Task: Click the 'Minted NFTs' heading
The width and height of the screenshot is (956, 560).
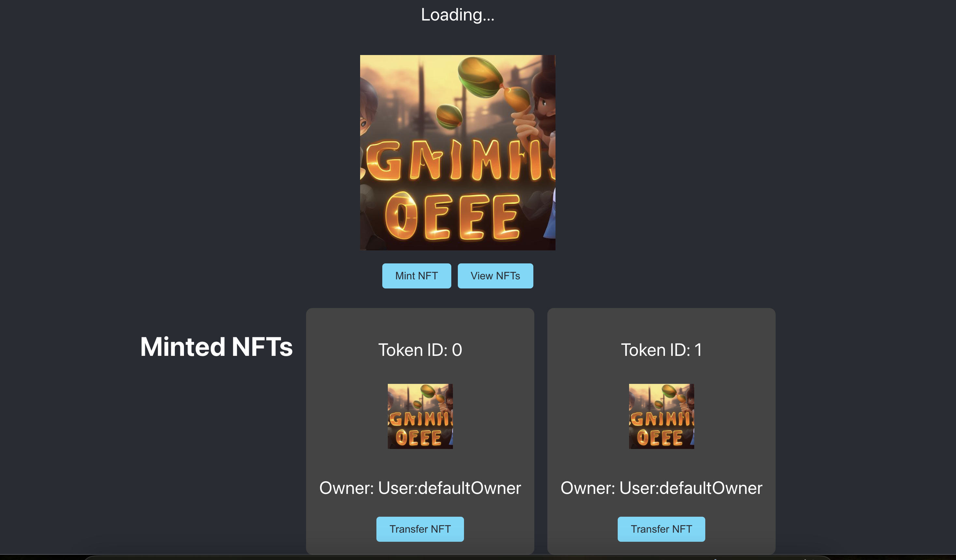Action: pyautogui.click(x=216, y=347)
